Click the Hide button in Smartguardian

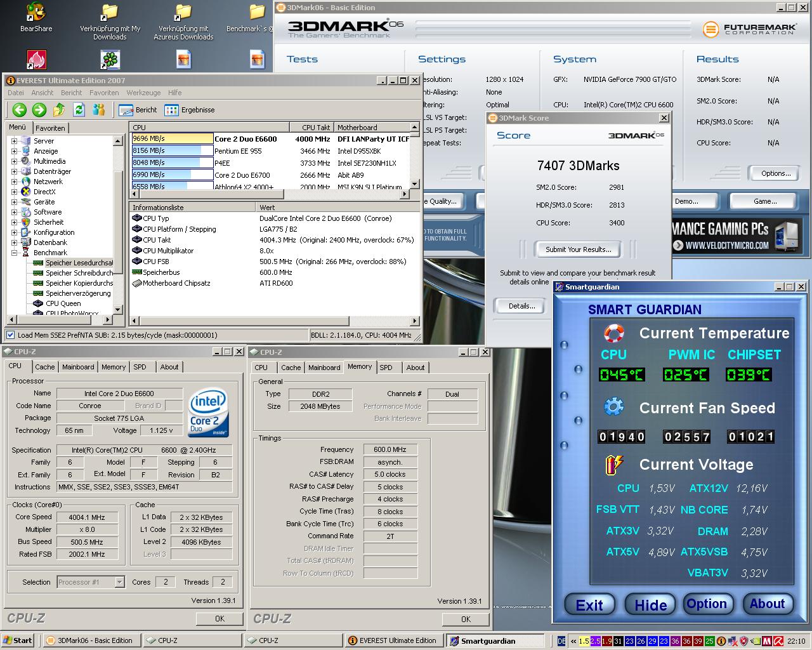click(651, 605)
